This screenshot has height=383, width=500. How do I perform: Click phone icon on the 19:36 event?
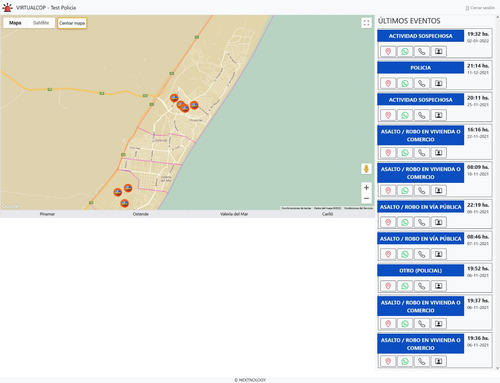422,361
